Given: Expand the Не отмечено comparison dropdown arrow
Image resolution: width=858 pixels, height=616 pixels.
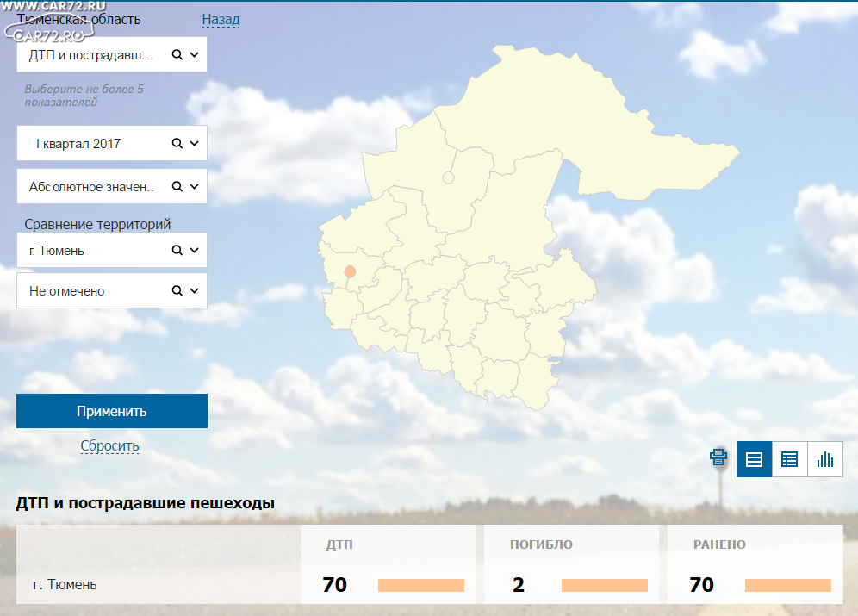Looking at the screenshot, I should [194, 290].
